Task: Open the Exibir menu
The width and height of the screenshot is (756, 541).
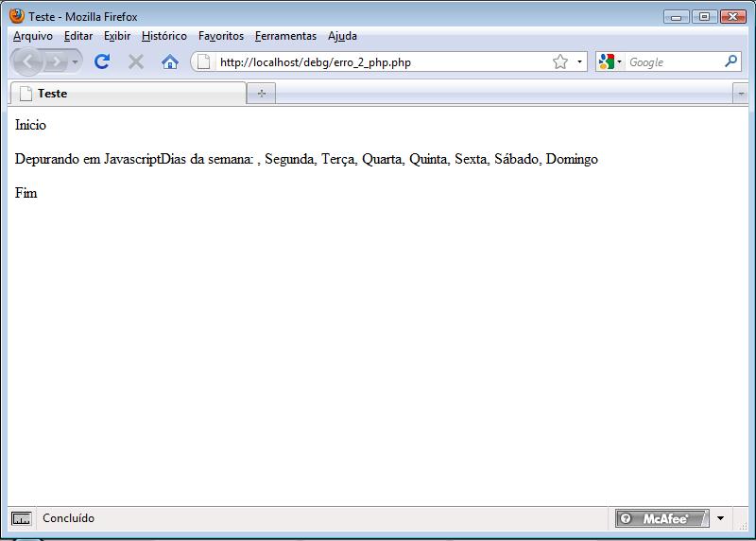Action: (117, 36)
